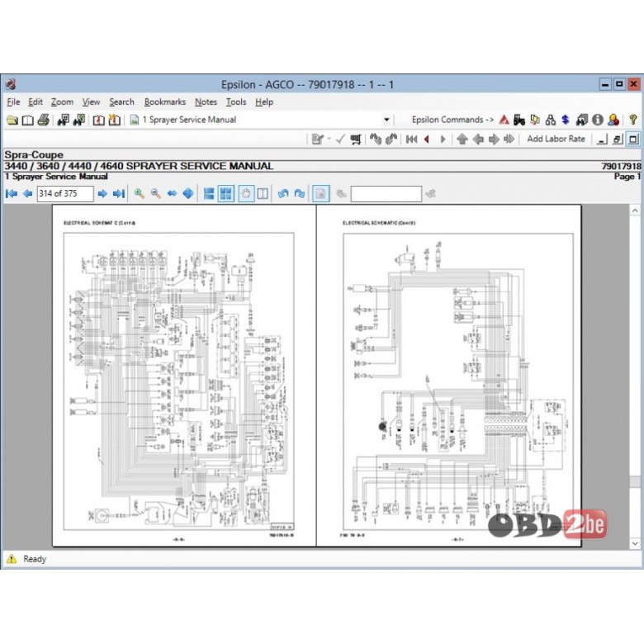The height and width of the screenshot is (644, 644).
Task: Fit page to width icon
Action: (172, 193)
